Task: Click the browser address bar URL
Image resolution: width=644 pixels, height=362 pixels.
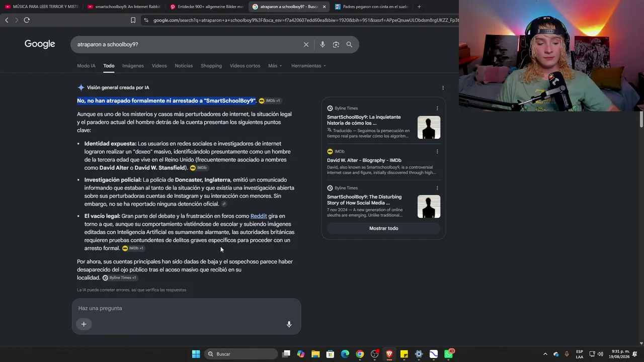Action: pos(305,20)
